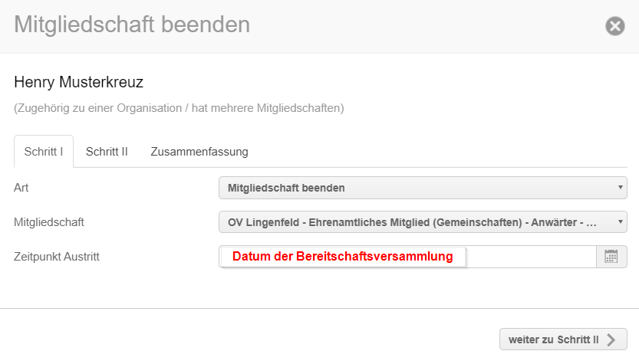Open the calendar date picker
This screenshot has height=364, width=639.
611,257
